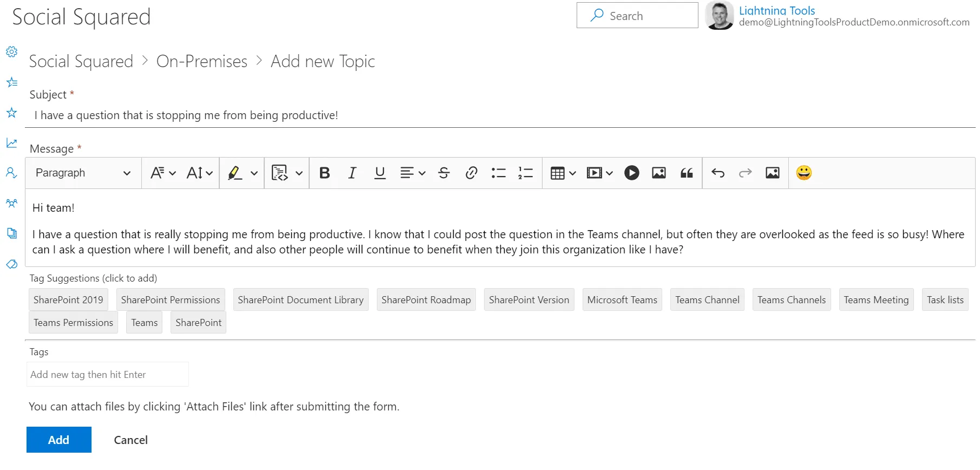Image resolution: width=980 pixels, height=470 pixels.
Task: Click the blue Add button
Action: [58, 440]
